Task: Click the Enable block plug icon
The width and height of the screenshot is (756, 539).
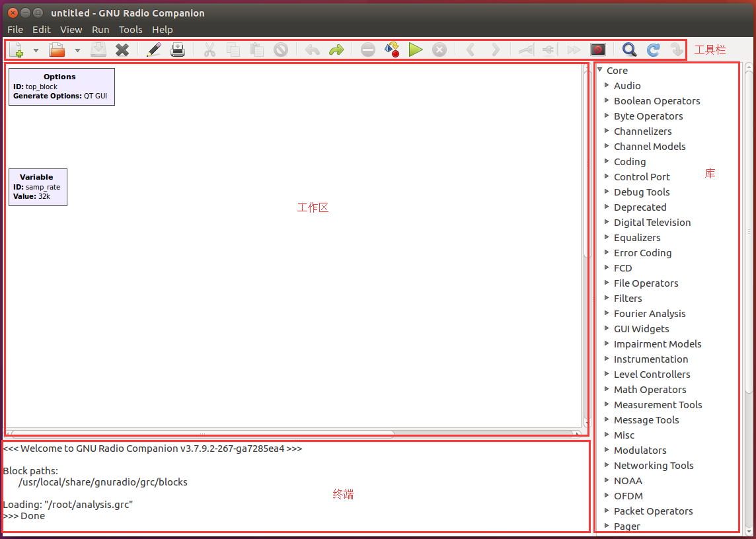Action: (526, 50)
